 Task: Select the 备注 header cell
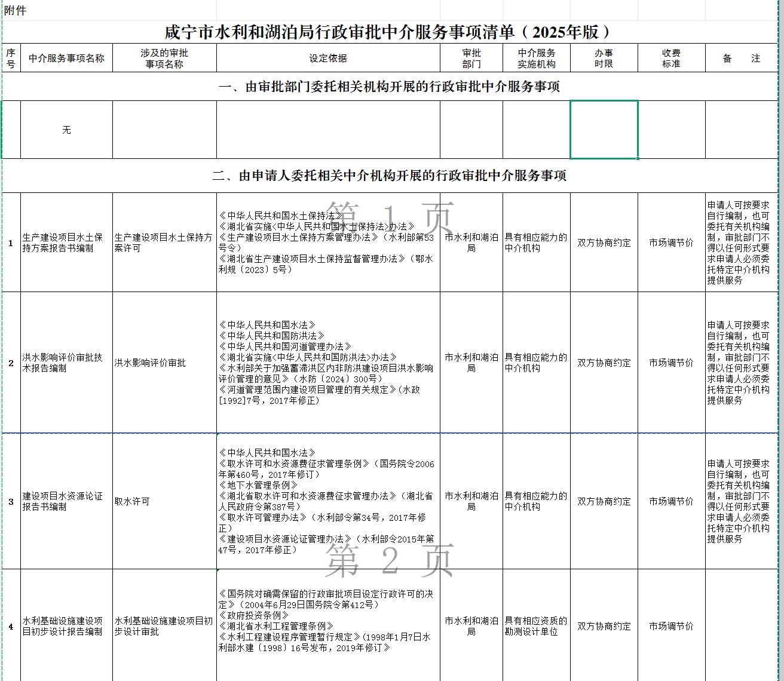[x=741, y=58]
